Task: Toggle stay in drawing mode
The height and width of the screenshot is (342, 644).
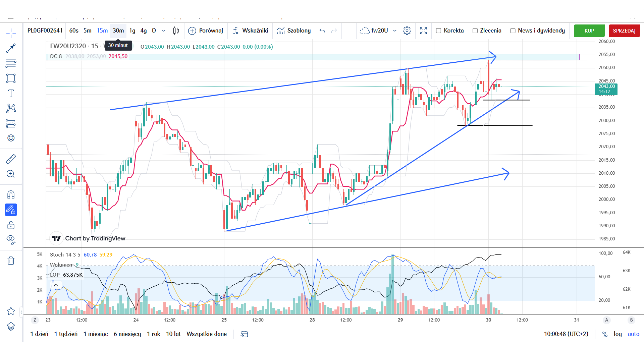Action: 11,210
